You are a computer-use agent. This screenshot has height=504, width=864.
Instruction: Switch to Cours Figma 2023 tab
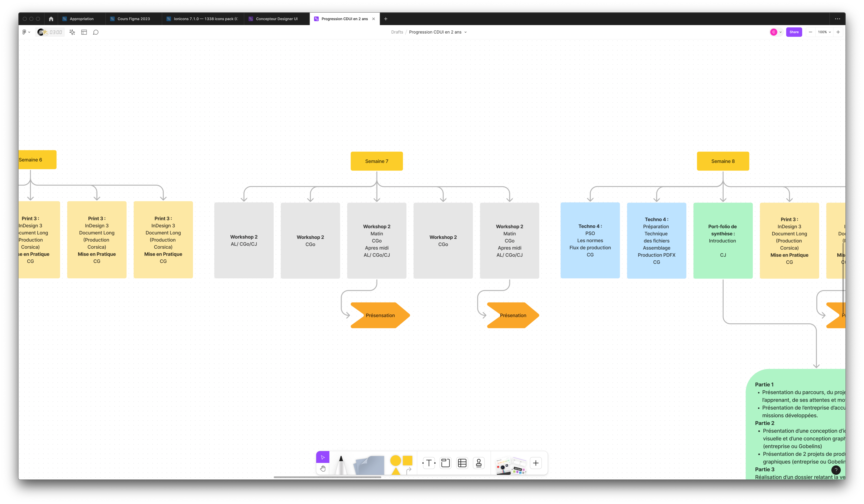point(133,19)
